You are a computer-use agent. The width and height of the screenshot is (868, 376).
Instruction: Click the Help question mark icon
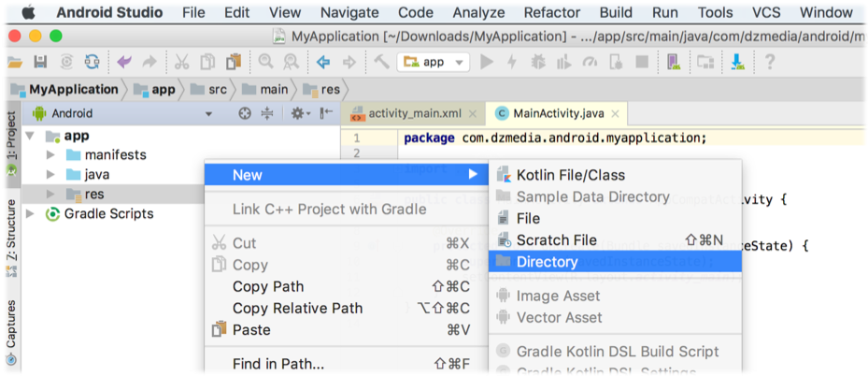point(769,62)
